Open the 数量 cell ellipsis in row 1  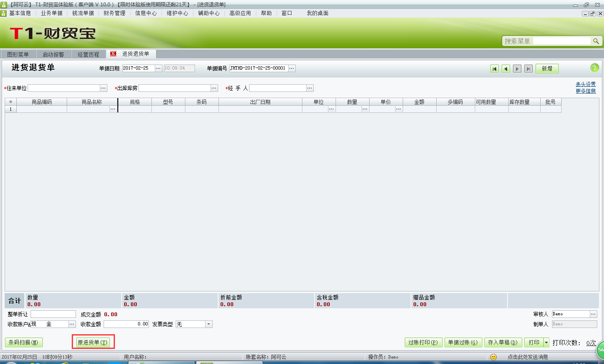(365, 109)
